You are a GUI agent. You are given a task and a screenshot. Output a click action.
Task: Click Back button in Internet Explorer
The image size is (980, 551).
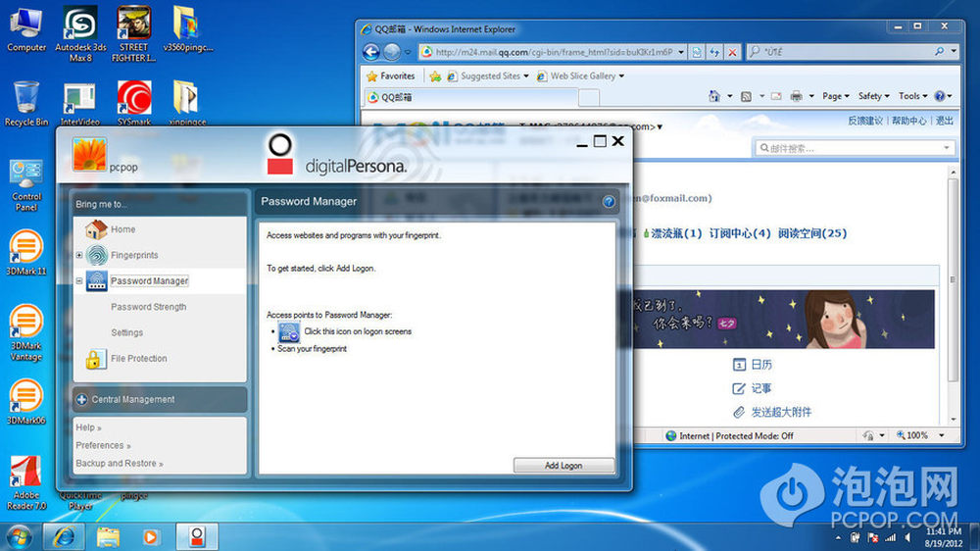pyautogui.click(x=371, y=52)
